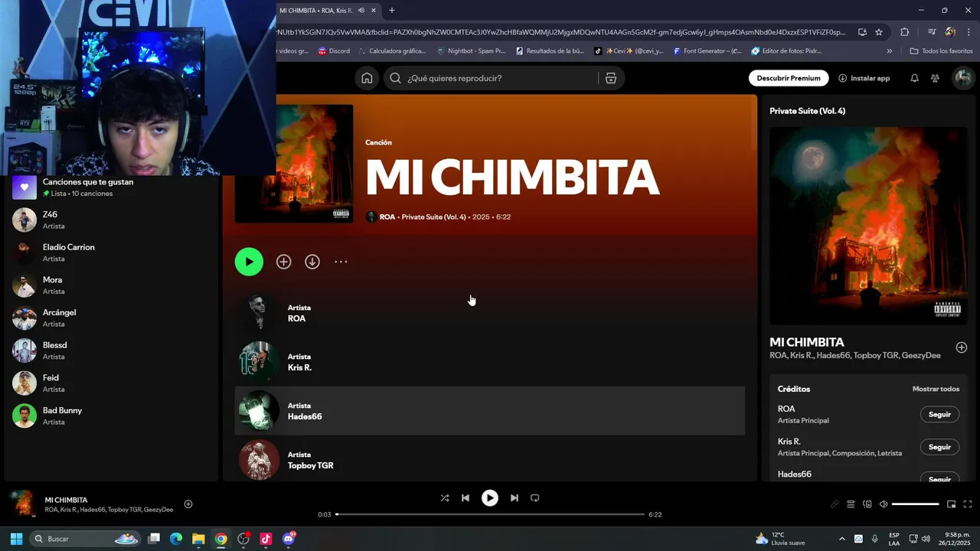Toggle shuffle in player bar

(445, 498)
